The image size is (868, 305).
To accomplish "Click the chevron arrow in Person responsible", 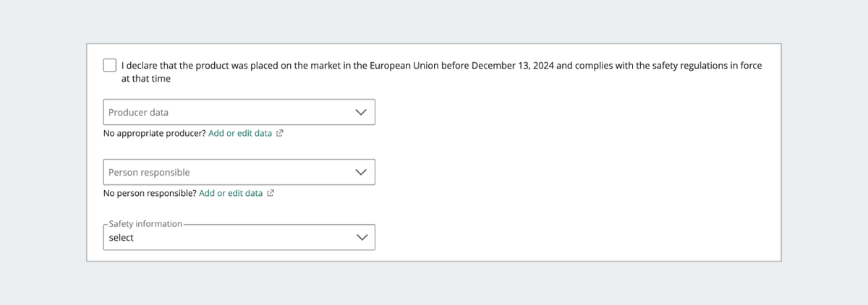I will click(360, 173).
